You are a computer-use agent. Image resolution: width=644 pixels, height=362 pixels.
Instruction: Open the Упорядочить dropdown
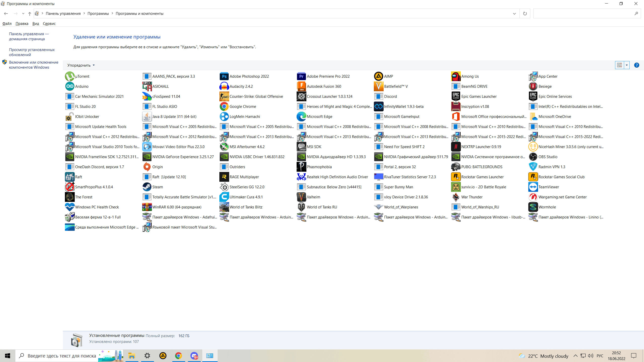81,65
